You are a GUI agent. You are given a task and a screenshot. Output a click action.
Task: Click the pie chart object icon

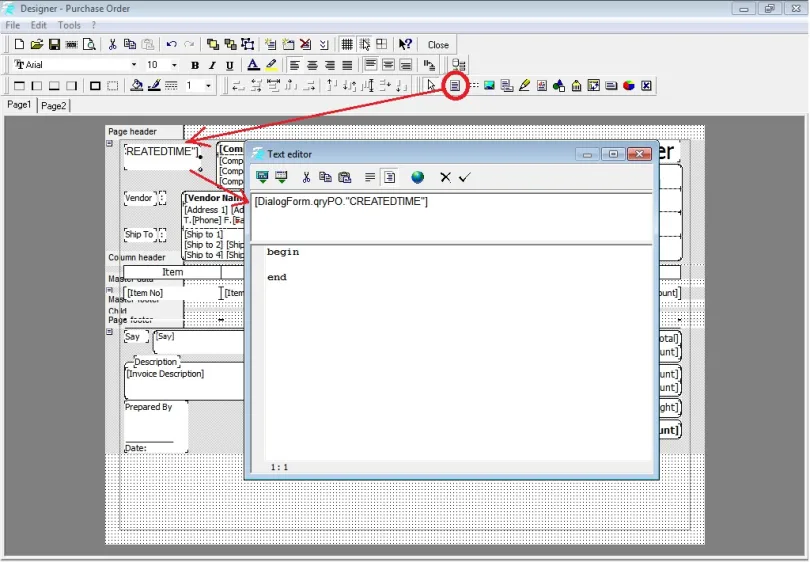point(629,86)
